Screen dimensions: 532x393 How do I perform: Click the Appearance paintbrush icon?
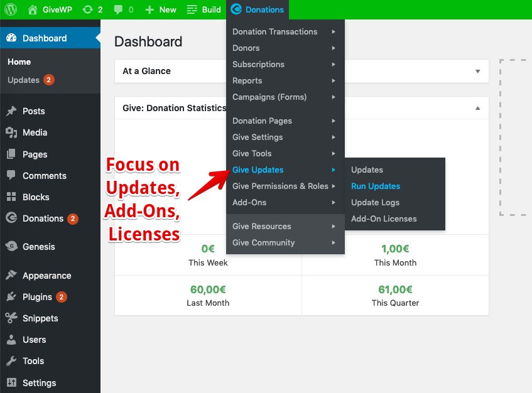[x=11, y=275]
